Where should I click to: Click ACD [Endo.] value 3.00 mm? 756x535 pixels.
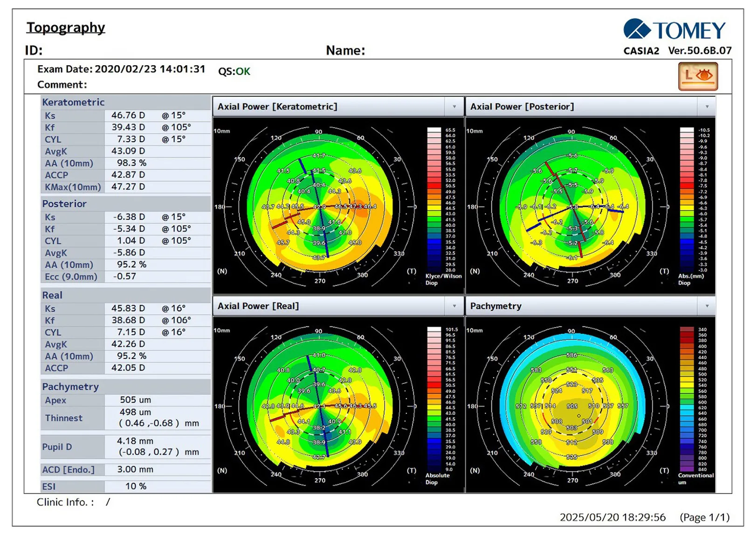point(135,469)
